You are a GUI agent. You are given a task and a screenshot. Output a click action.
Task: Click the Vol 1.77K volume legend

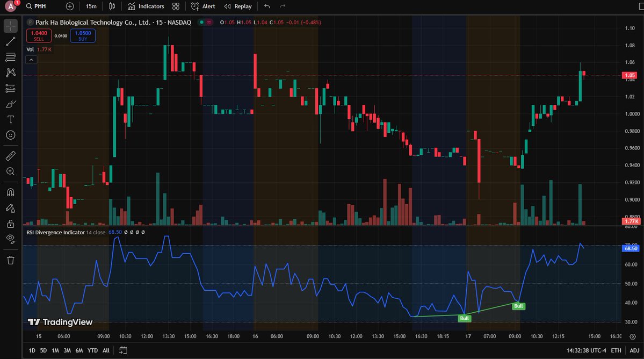click(x=39, y=49)
